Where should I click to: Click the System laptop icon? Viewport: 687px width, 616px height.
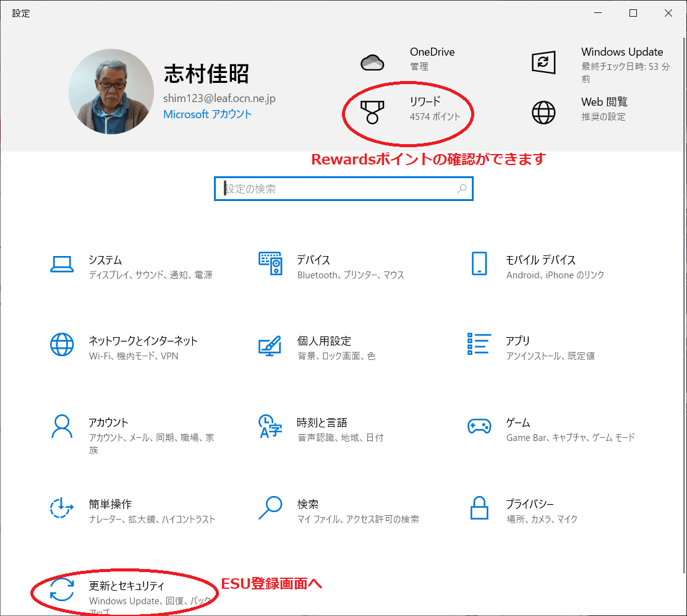tap(62, 264)
